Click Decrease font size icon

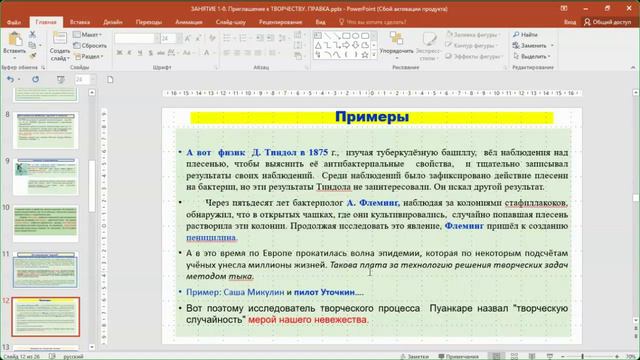pos(198,39)
